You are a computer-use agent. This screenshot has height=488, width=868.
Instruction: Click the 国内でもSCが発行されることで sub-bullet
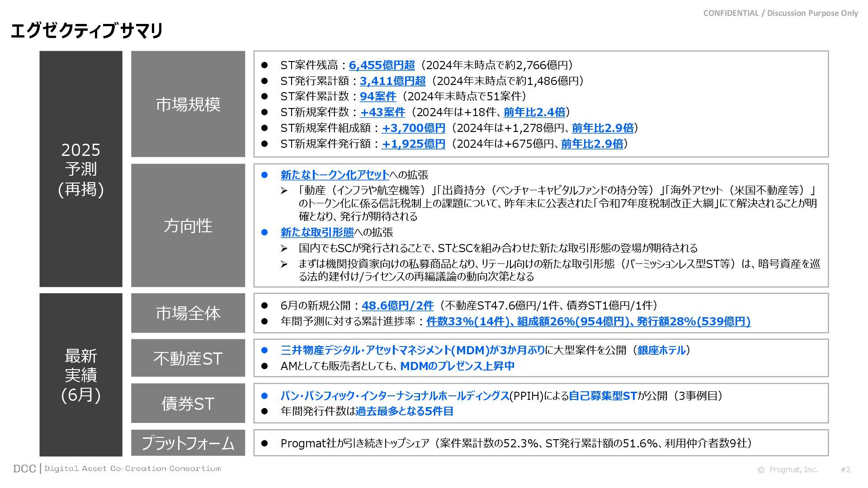coord(498,248)
